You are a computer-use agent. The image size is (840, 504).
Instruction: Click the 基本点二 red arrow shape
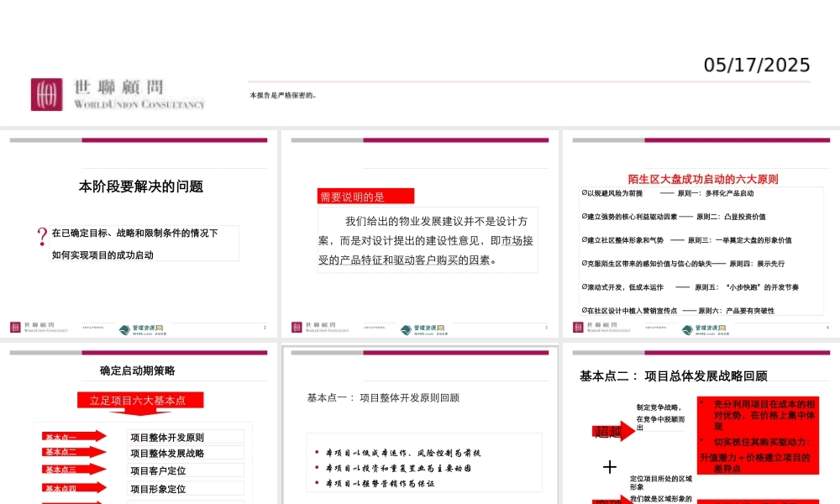pyautogui.click(x=74, y=452)
